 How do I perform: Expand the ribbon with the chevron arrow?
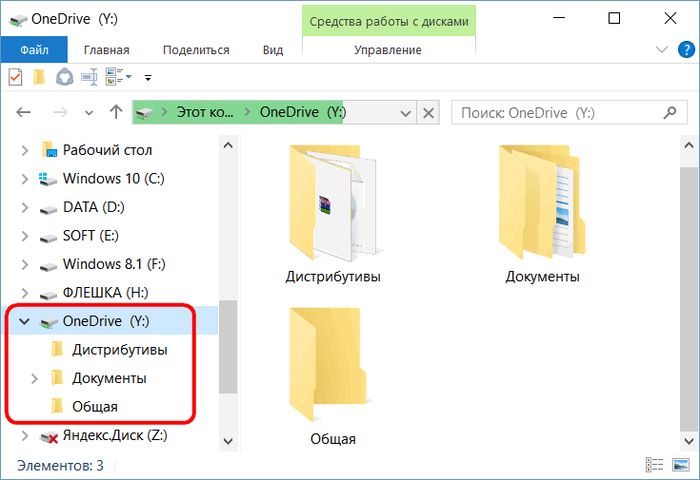coord(659,49)
